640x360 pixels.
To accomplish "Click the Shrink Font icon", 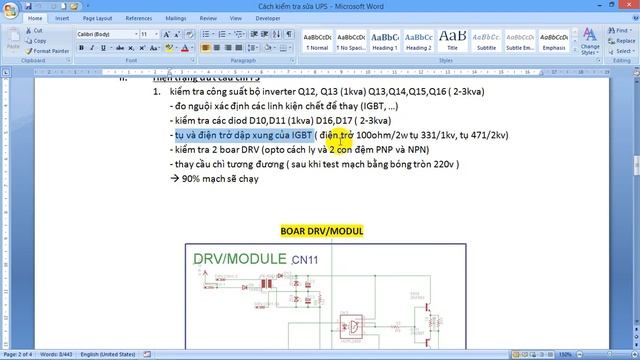I will 177,35.
